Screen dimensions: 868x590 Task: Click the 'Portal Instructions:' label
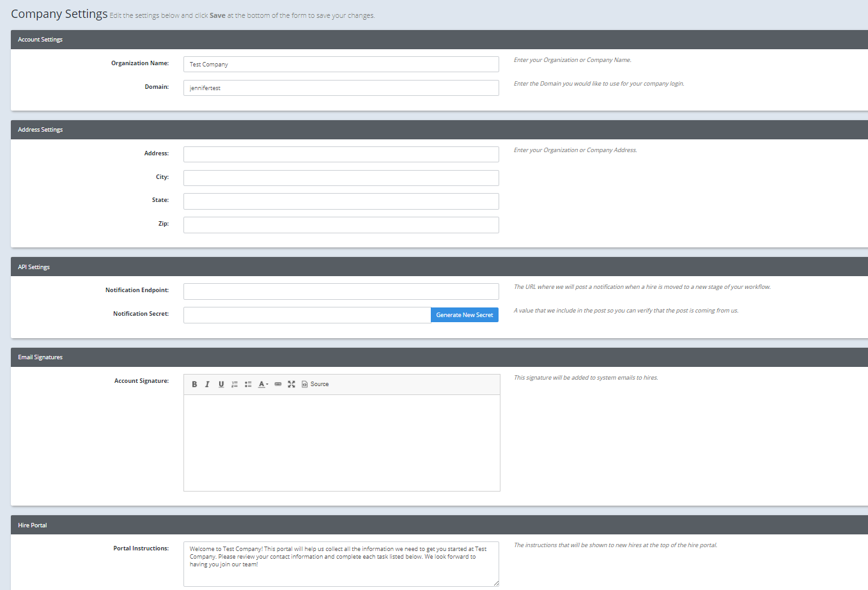click(141, 548)
